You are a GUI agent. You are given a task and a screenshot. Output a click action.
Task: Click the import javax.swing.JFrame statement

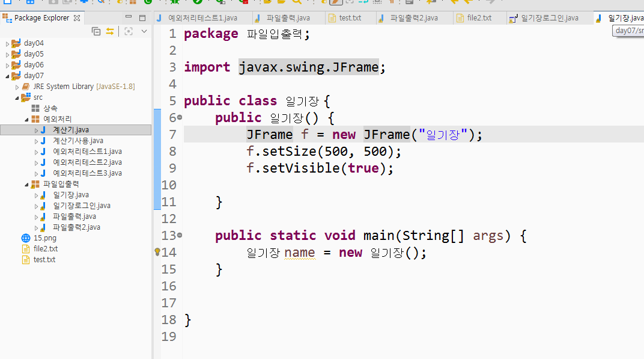click(x=285, y=67)
